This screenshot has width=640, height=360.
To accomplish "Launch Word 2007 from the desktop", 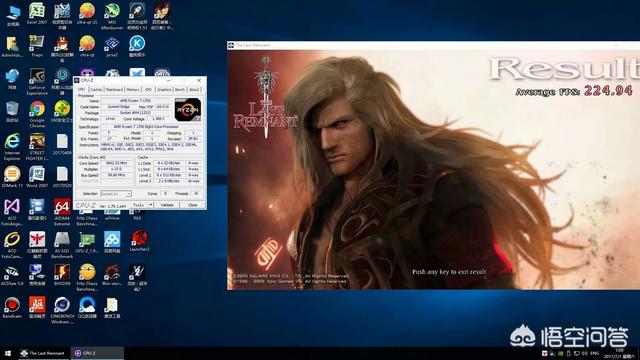I will coord(37,177).
